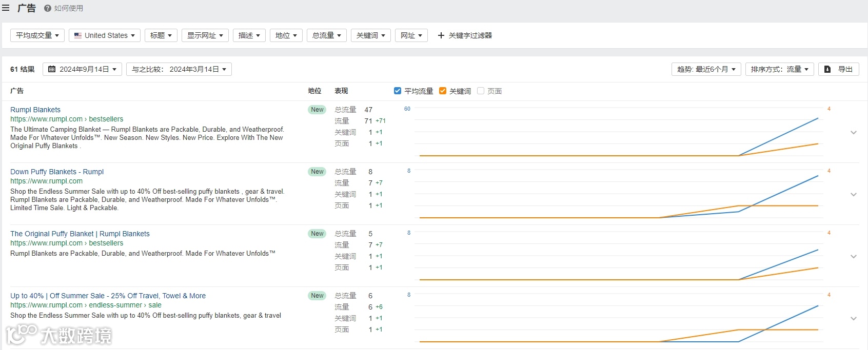The height and width of the screenshot is (350, 868).
Task: Click the 关键字过滤器 button
Action: click(x=465, y=35)
